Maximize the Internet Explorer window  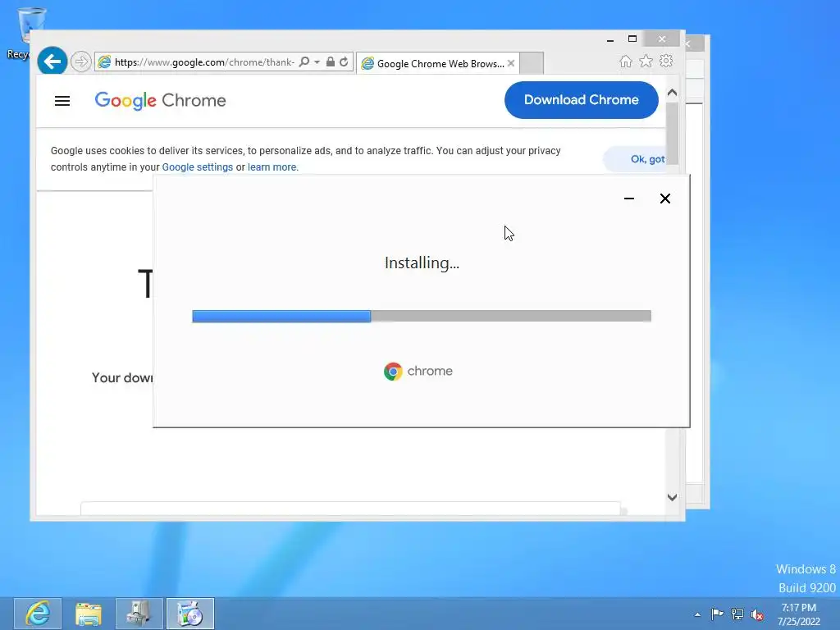[632, 39]
